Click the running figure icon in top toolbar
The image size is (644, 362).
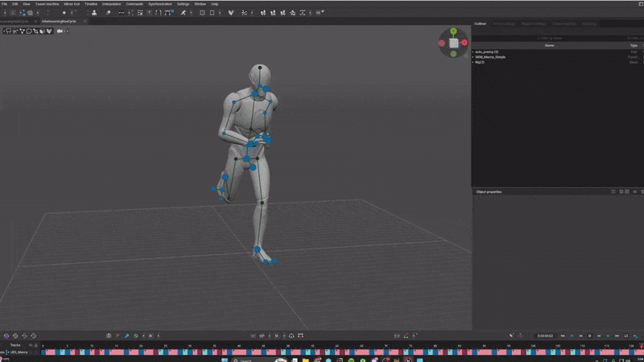click(184, 13)
